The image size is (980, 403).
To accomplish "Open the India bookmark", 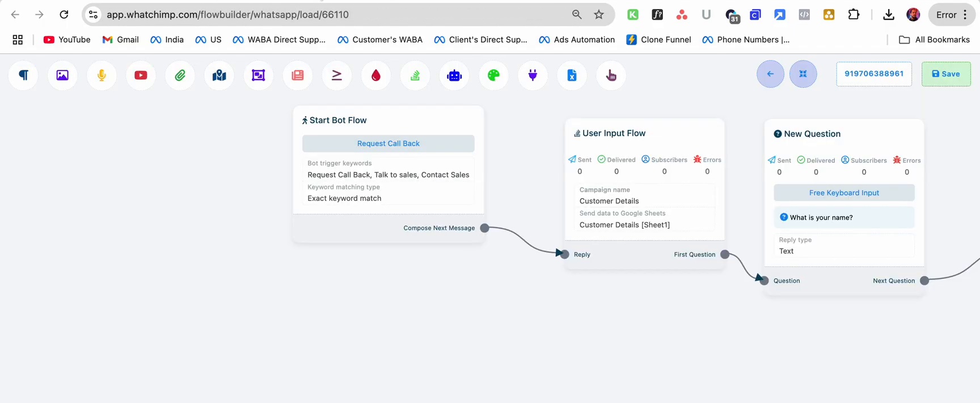I will pyautogui.click(x=167, y=40).
